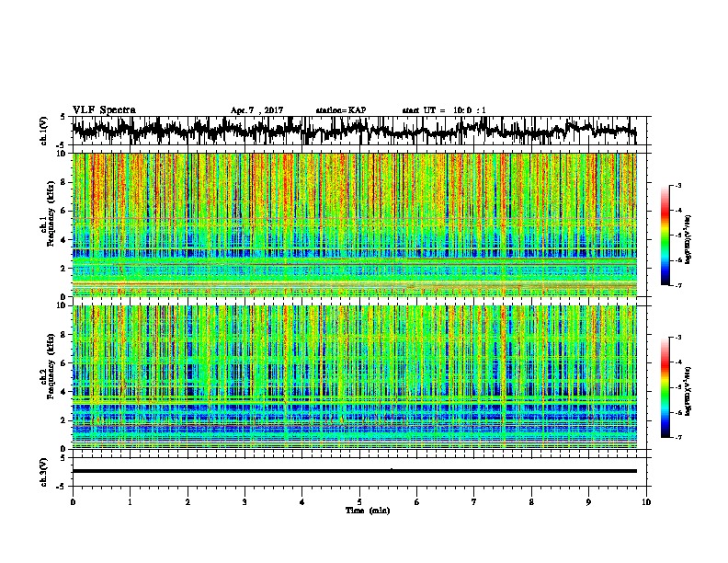This screenshot has height=563, width=728.
Task: Select the date label 'Apr. 7, 2017'
Action: [256, 110]
